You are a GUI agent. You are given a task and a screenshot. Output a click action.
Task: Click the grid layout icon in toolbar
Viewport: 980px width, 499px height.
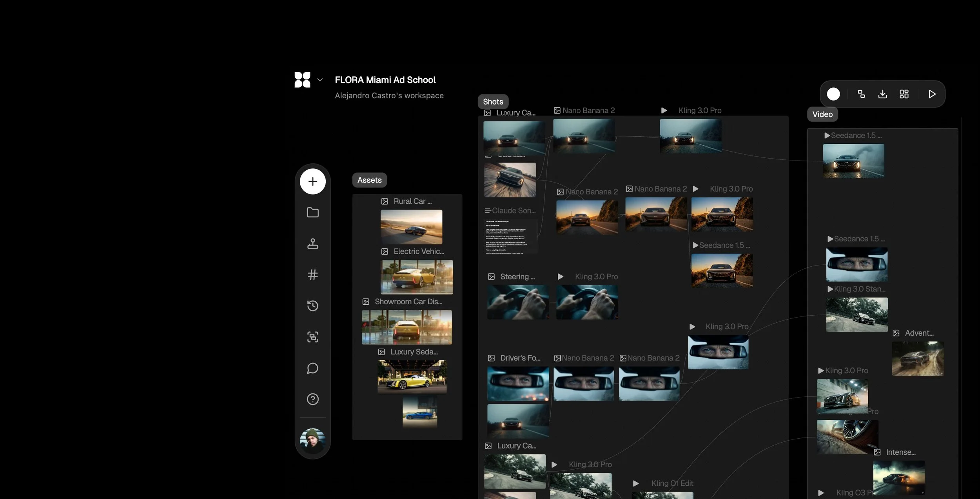(x=904, y=94)
